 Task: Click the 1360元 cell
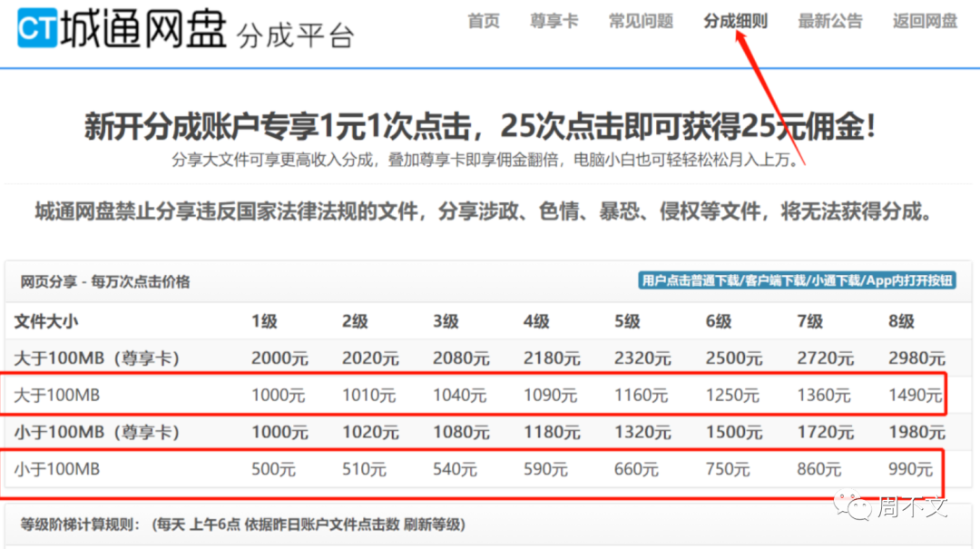coord(824,395)
